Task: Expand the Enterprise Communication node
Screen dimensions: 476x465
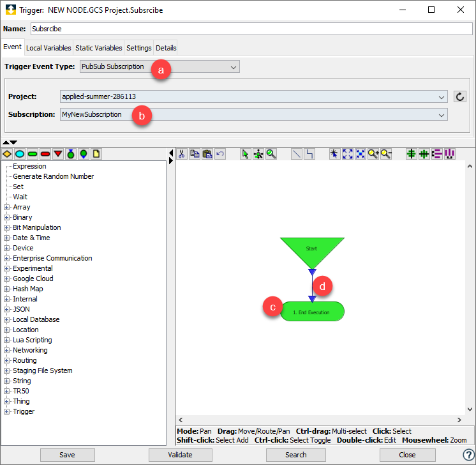Action: click(6, 258)
